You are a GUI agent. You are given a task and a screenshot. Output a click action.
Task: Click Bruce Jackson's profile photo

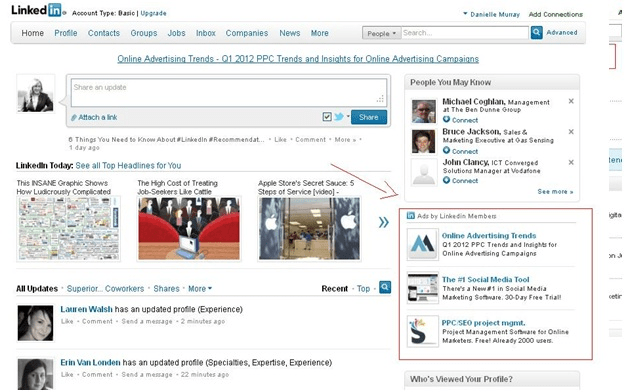(423, 141)
